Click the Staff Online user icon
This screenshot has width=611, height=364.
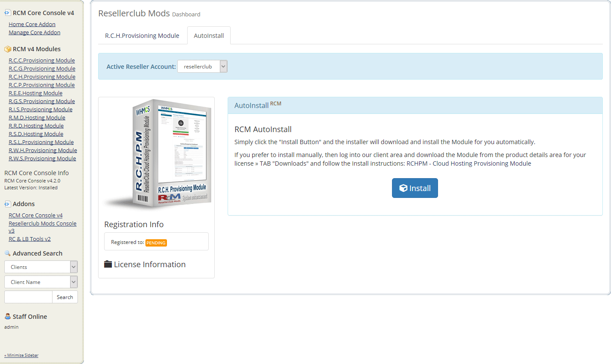tap(7, 316)
